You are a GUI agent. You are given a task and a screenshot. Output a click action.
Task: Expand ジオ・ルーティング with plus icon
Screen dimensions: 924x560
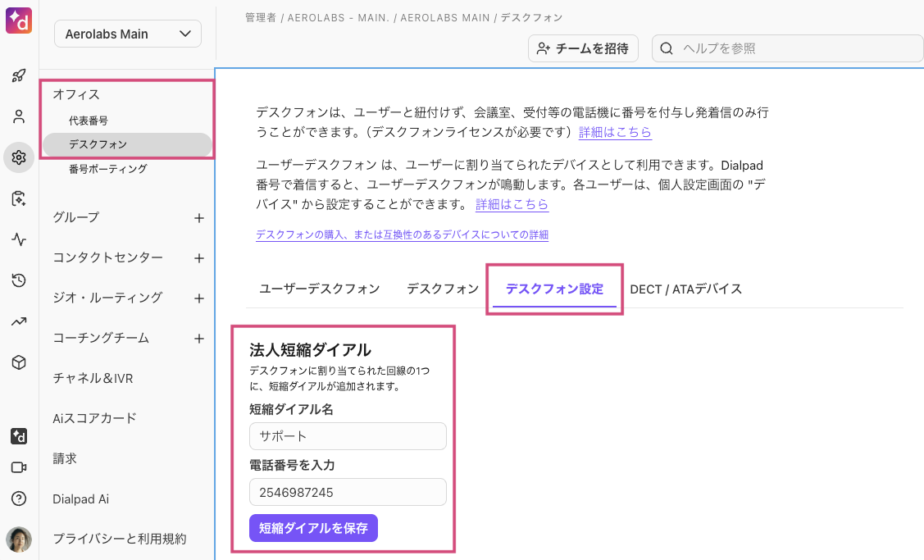tap(199, 298)
